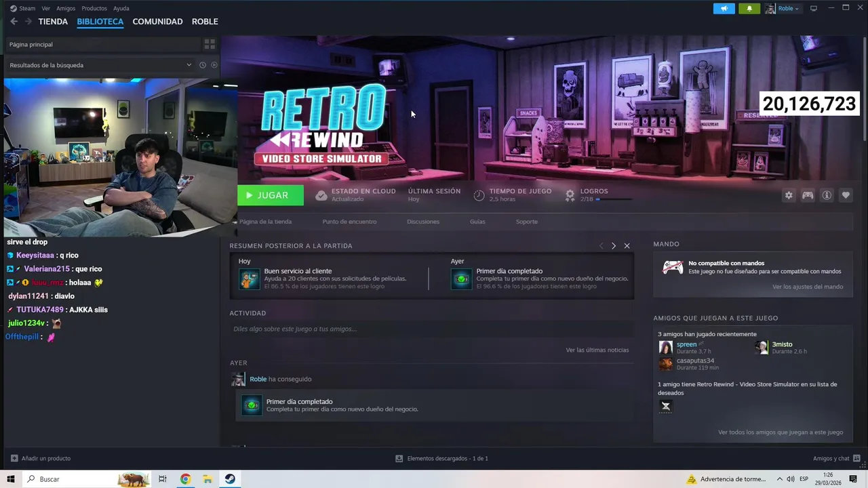
Task: Click the forward navigation arrow
Action: coord(28,22)
